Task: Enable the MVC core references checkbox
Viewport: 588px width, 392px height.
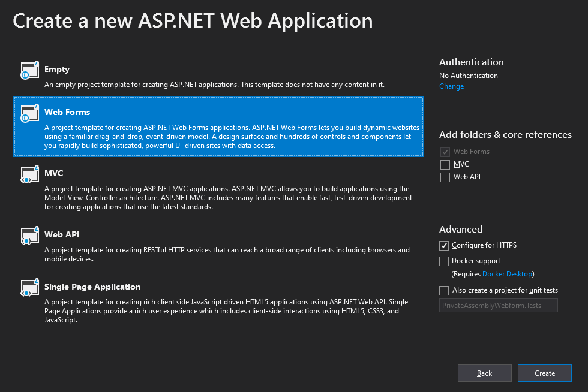Action: [x=445, y=164]
